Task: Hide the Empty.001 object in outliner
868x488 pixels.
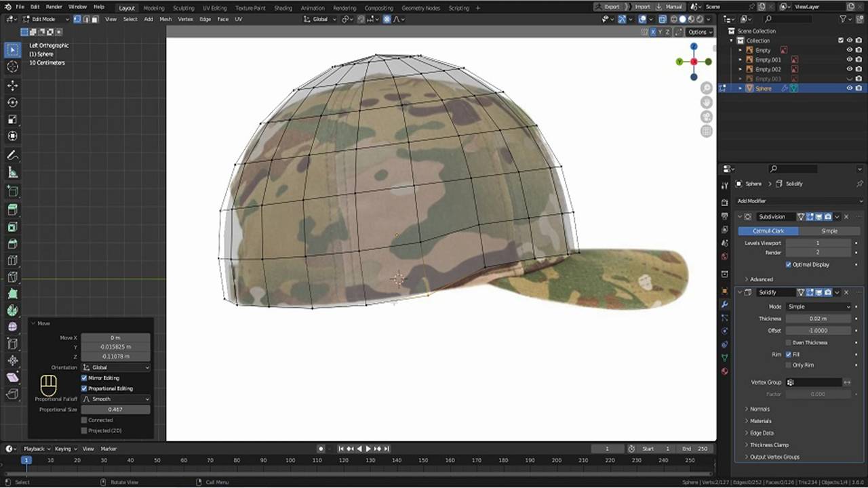Action: [849, 60]
